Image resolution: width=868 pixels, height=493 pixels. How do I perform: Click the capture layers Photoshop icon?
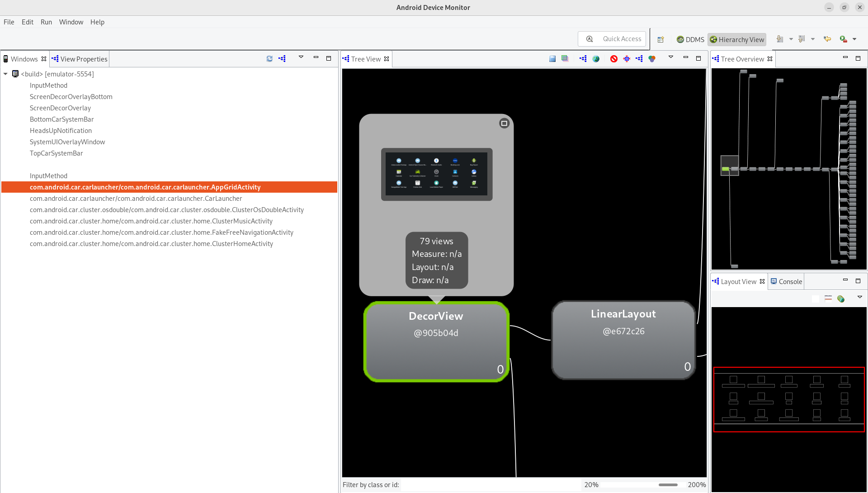[565, 59]
